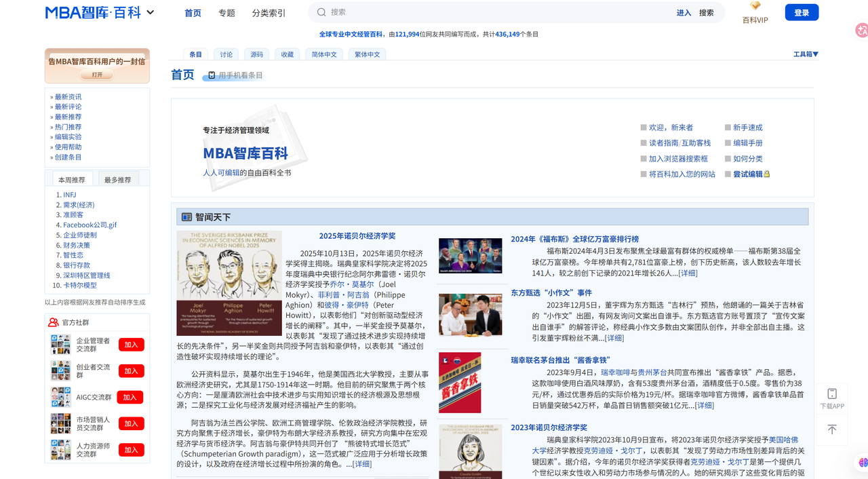
Task: Click the blue 登录 button
Action: [802, 12]
